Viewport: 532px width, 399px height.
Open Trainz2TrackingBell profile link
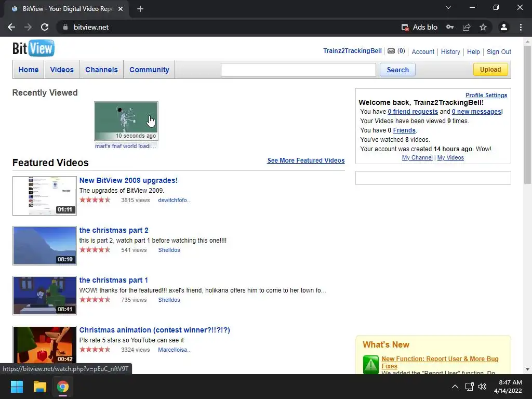click(x=352, y=51)
